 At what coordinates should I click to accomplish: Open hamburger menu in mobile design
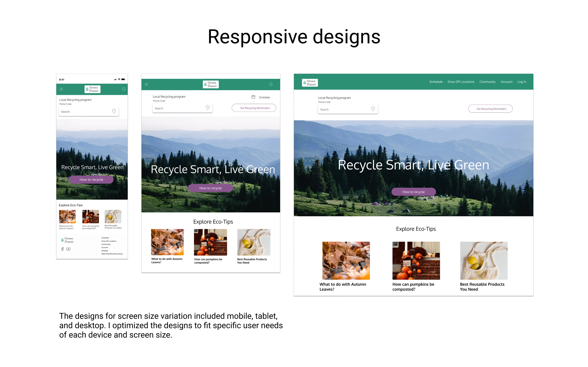(x=61, y=89)
